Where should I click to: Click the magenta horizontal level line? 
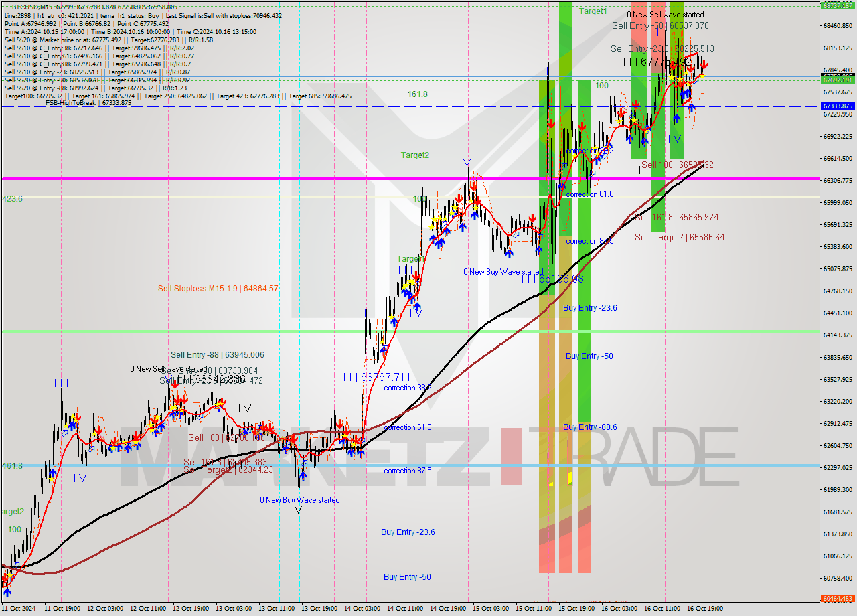(410, 179)
